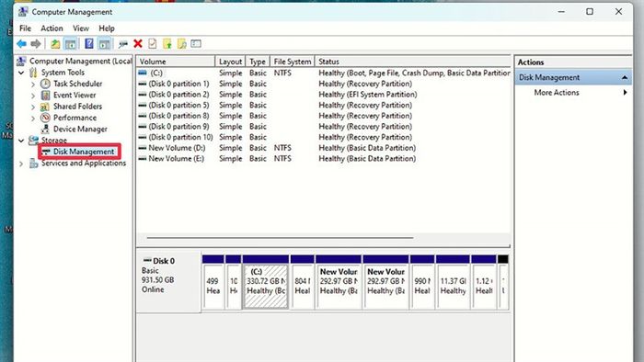Collapse the Disk Management actions section
Image resolution: width=644 pixels, height=362 pixels.
(x=625, y=77)
